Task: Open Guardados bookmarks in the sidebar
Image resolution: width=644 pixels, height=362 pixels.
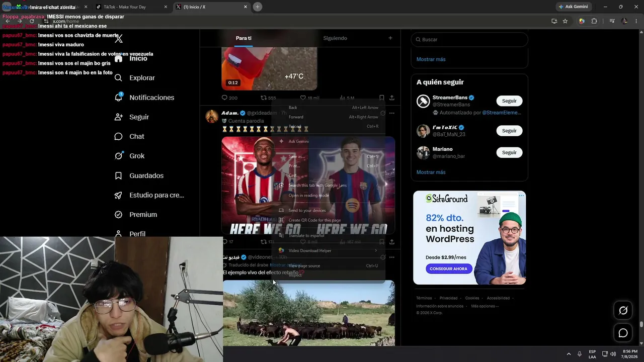Action: pyautogui.click(x=139, y=175)
